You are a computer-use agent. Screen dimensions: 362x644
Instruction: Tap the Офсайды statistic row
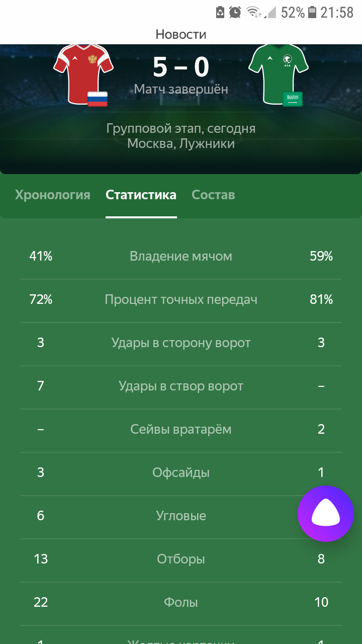[x=181, y=474]
